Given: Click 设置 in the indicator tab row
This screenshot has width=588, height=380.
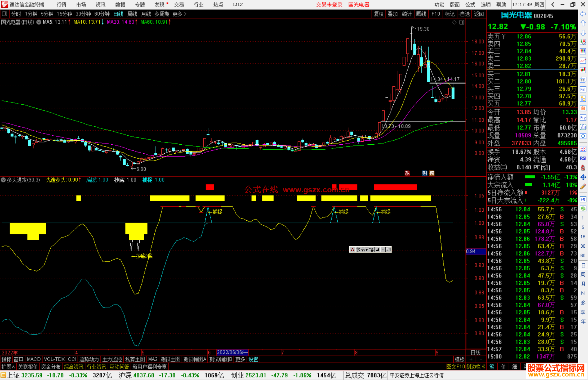Looking at the screenshot, I should (x=253, y=359).
